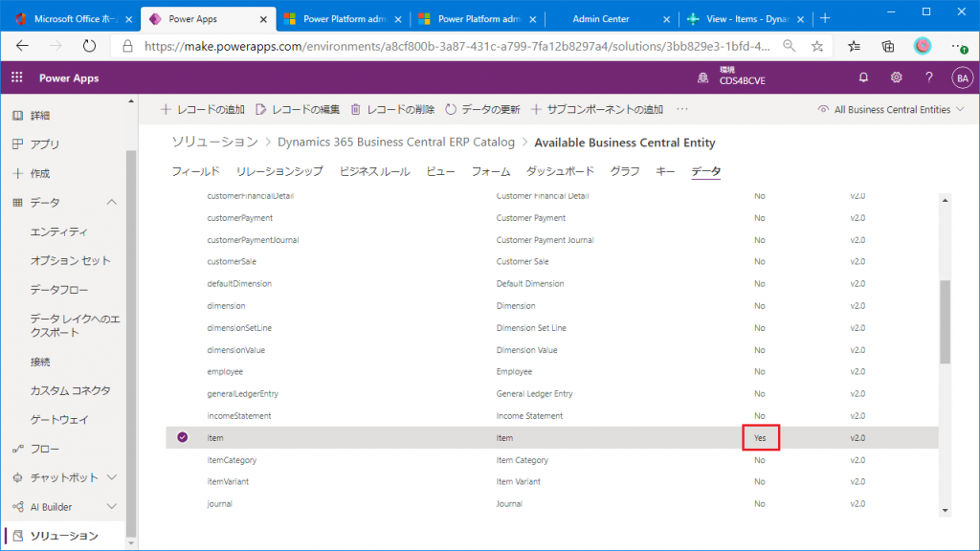The width and height of the screenshot is (980, 551).
Task: Switch to the キー tab
Action: (x=665, y=171)
